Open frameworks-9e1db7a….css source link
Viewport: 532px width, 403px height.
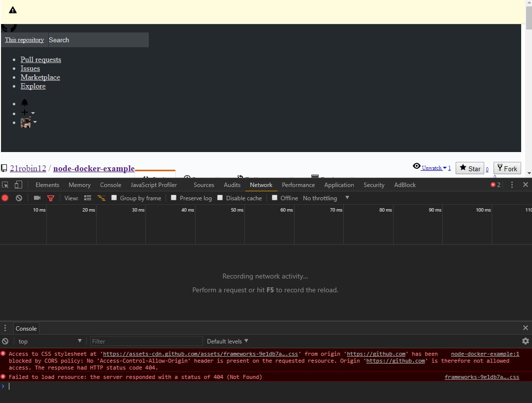point(482,376)
